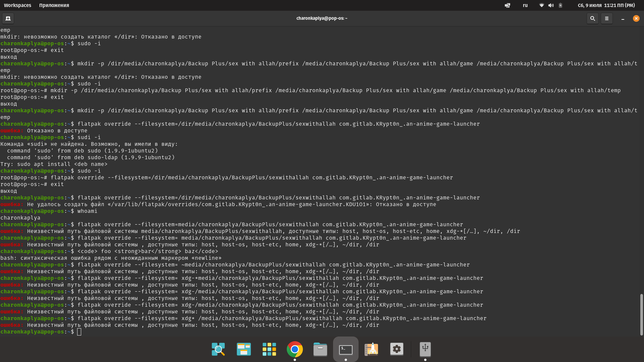Open the Приложения applications menu
The image size is (644, 362).
click(54, 5)
